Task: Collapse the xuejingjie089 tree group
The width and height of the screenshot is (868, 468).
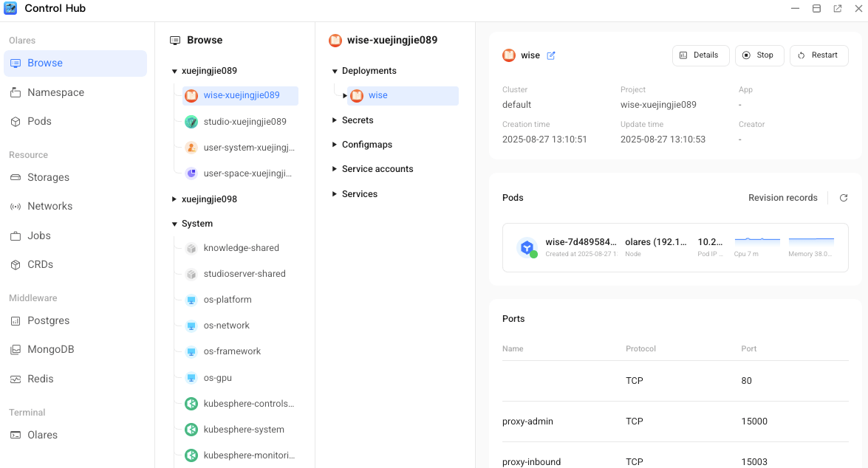Action: (174, 72)
